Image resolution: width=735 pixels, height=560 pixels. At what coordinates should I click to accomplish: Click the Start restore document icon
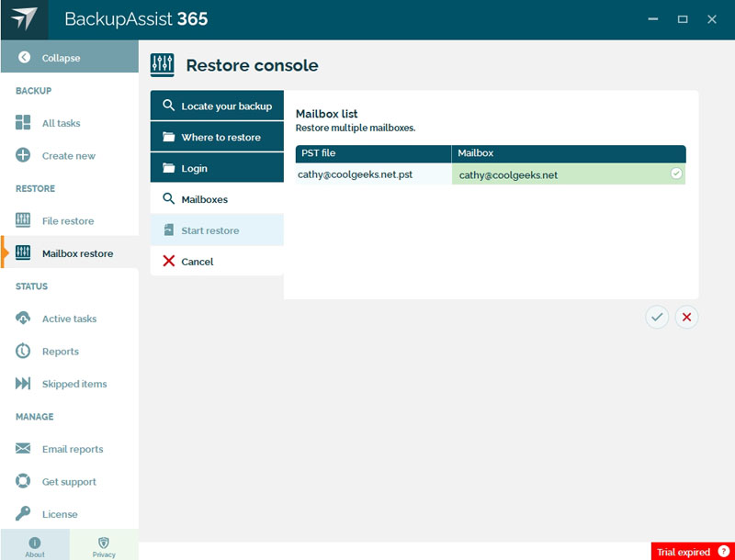pyautogui.click(x=169, y=230)
